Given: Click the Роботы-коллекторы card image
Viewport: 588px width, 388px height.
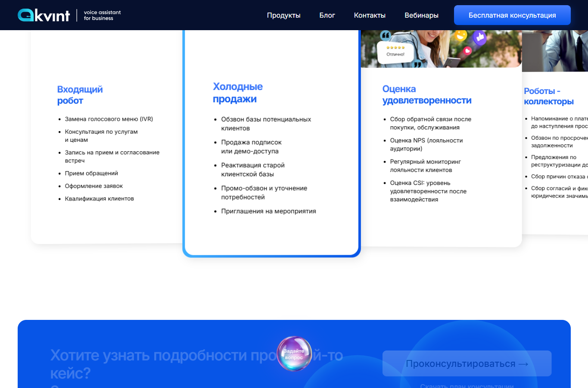Looking at the screenshot, I should coord(555,50).
